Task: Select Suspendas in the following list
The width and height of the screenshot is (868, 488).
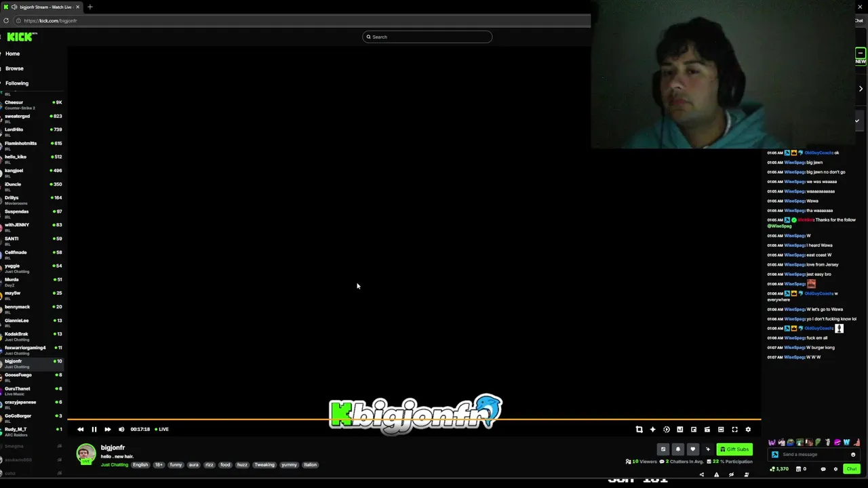Action: (x=32, y=213)
